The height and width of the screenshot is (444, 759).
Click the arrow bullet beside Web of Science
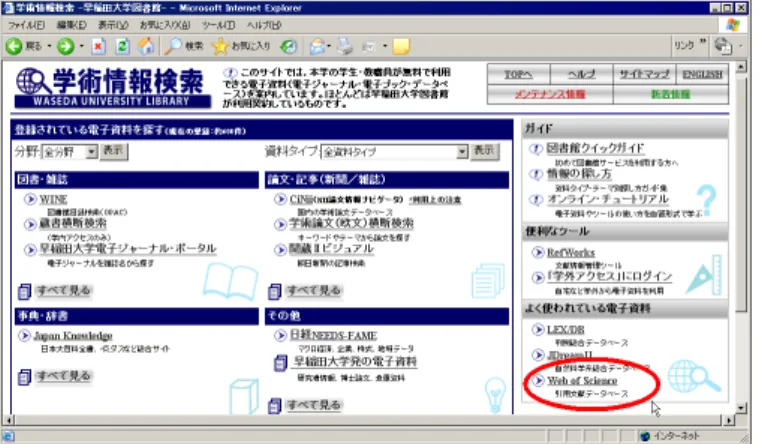tap(538, 381)
